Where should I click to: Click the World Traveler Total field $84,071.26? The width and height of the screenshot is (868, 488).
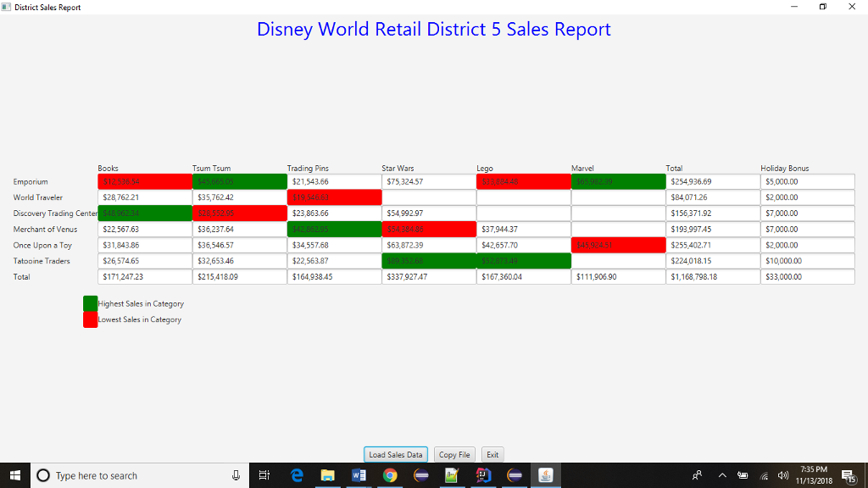[713, 197]
